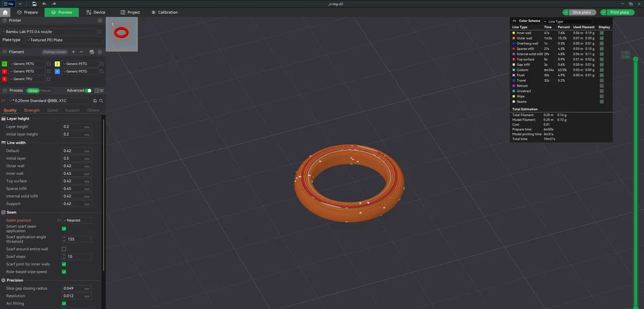Click the Print plate button

click(619, 12)
